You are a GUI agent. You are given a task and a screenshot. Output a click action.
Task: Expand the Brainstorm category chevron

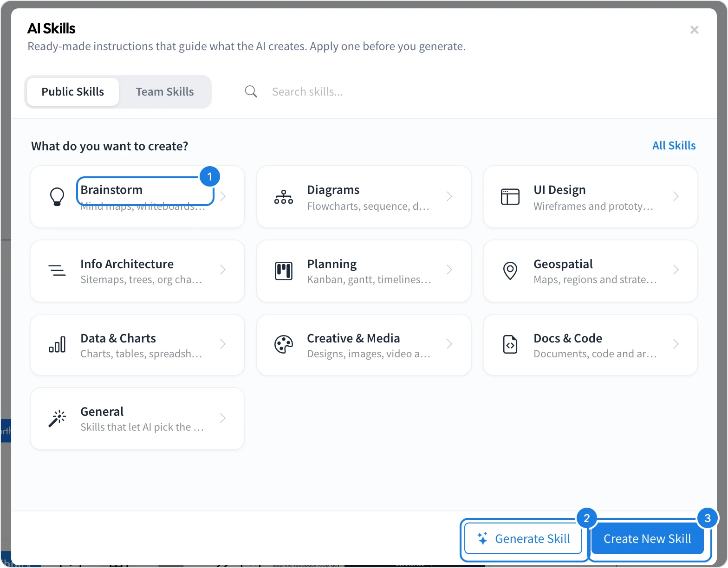(x=223, y=196)
